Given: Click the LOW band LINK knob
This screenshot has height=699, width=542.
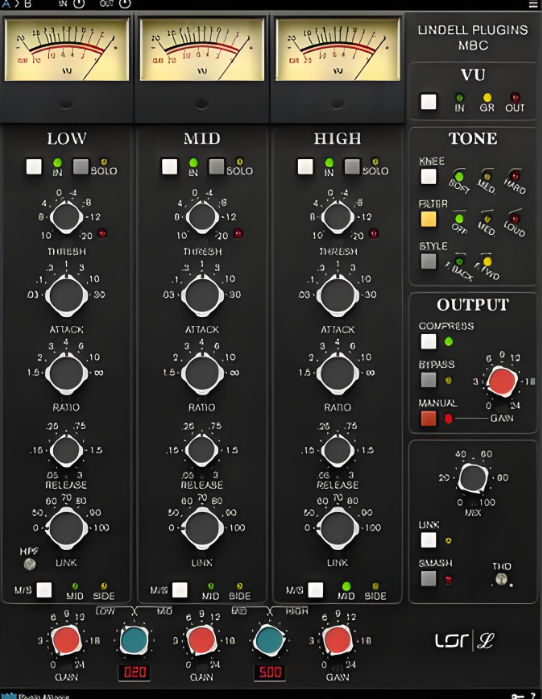Looking at the screenshot, I should tap(66, 528).
